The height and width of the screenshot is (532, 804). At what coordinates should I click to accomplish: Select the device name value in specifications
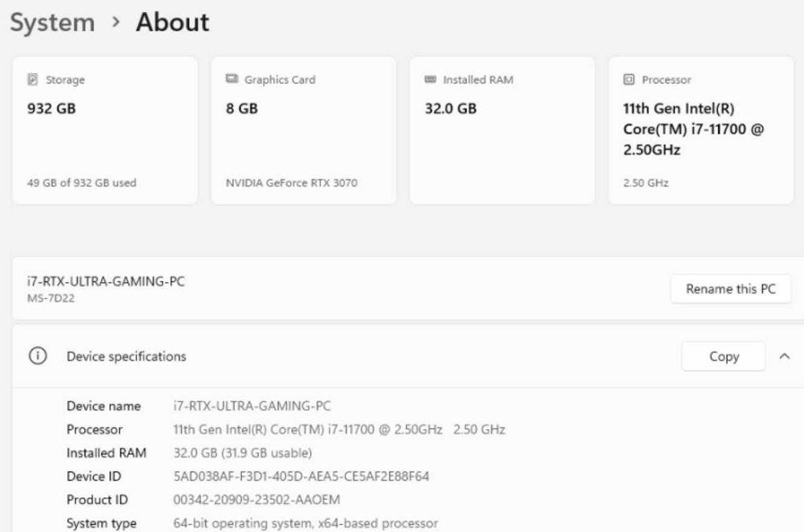pos(252,406)
